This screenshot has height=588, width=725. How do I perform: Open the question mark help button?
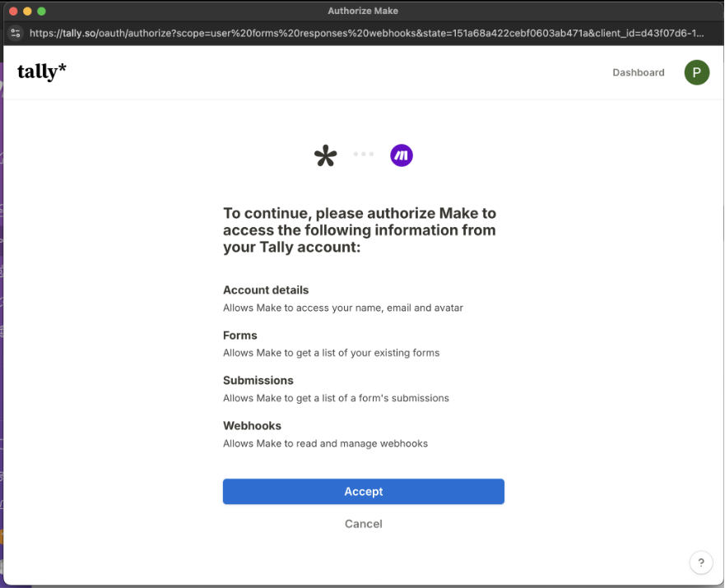click(701, 563)
